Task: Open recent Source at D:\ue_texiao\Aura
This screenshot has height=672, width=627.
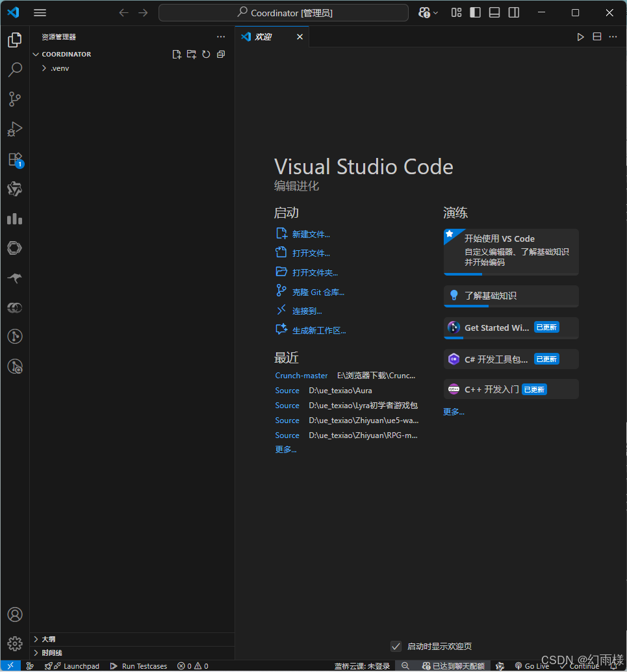Action: tap(287, 391)
